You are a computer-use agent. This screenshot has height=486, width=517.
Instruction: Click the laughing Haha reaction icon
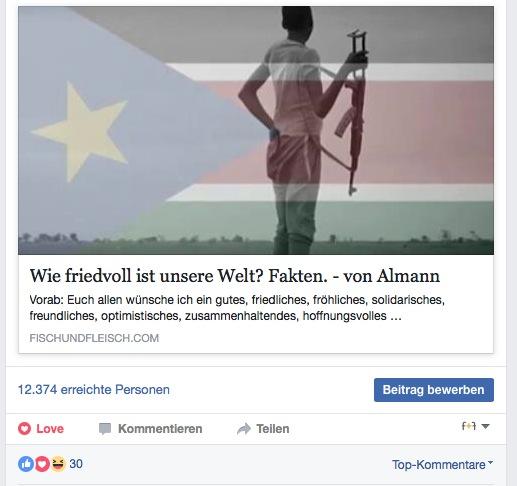[58, 464]
